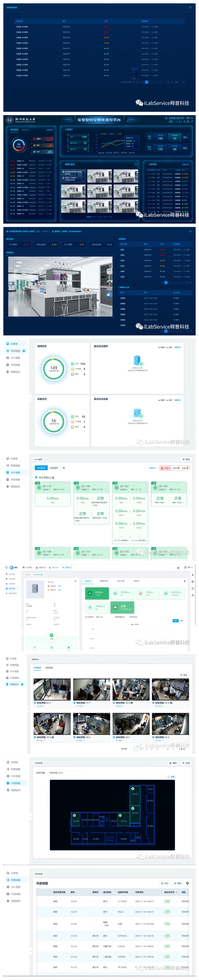Viewport: 199px width, 980px height.
Task: Click the 报警中 alarm badge in card view
Action: tap(166, 468)
